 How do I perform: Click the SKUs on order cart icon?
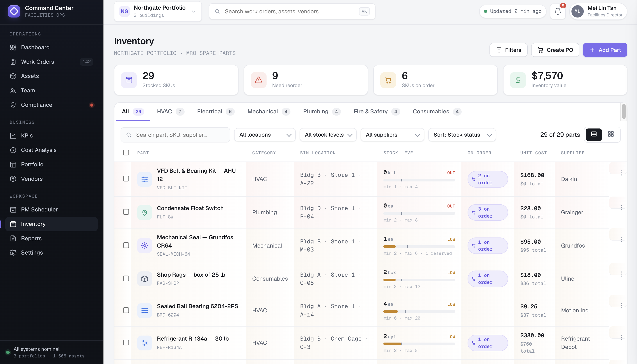point(388,80)
